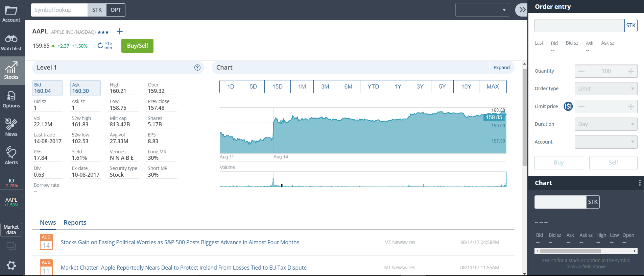Click the Level 1 help question icon
The height and width of the screenshot is (276, 644).
[197, 68]
